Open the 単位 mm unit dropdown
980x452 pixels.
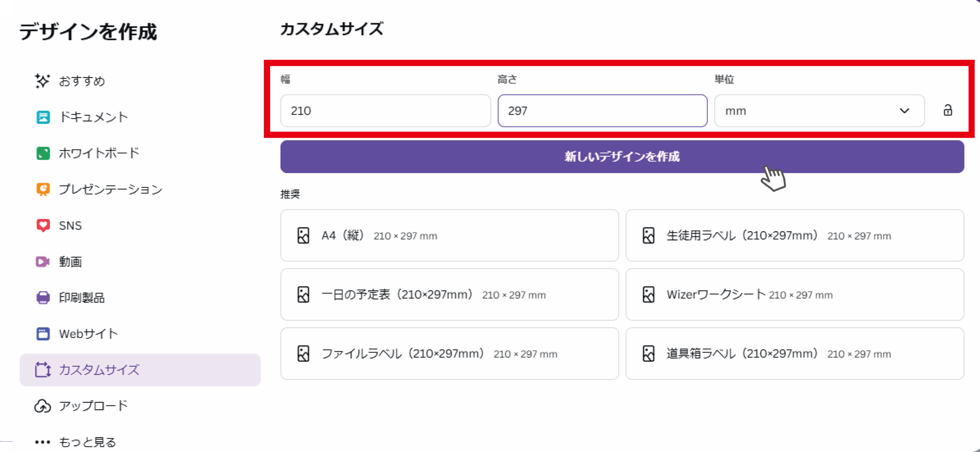819,111
